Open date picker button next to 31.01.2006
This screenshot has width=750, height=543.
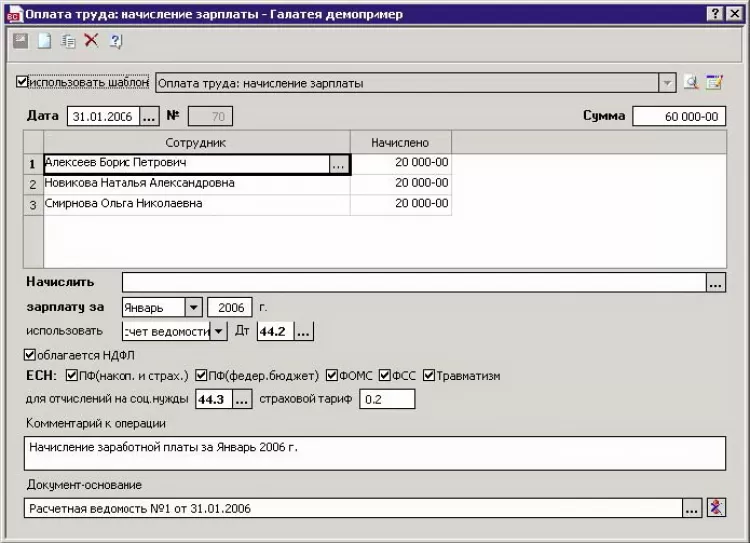[149, 116]
